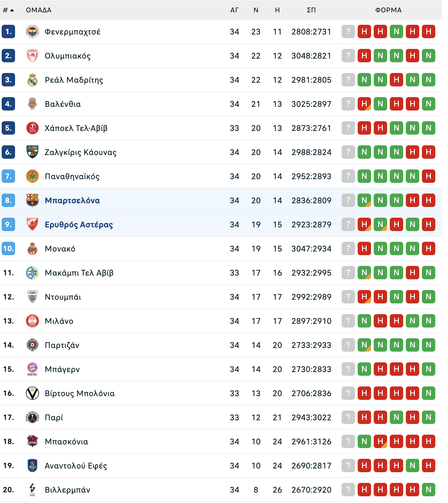
Task: Open the Μπαρτσελόνα team link
Action: 72,201
